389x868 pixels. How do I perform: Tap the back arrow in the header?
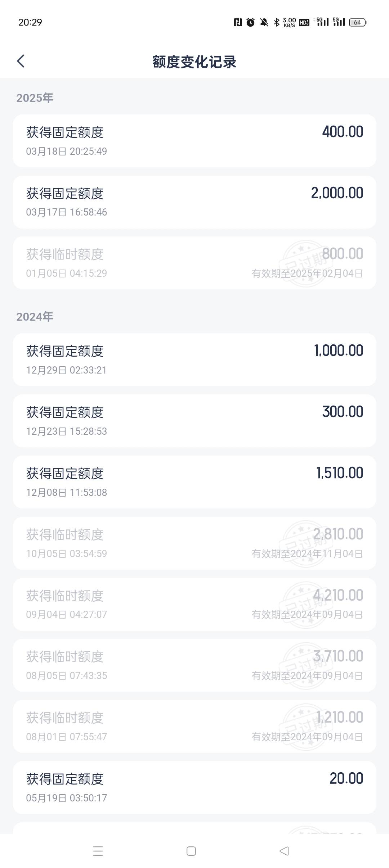click(x=21, y=61)
